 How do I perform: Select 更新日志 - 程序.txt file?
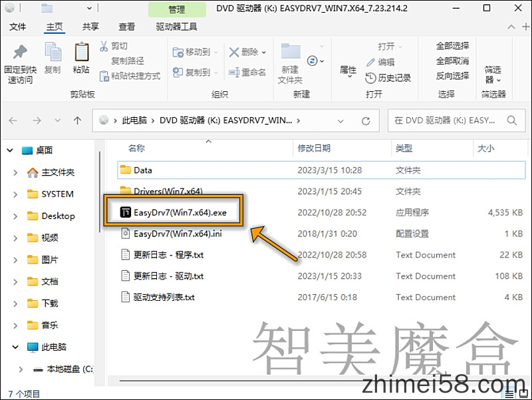162,255
